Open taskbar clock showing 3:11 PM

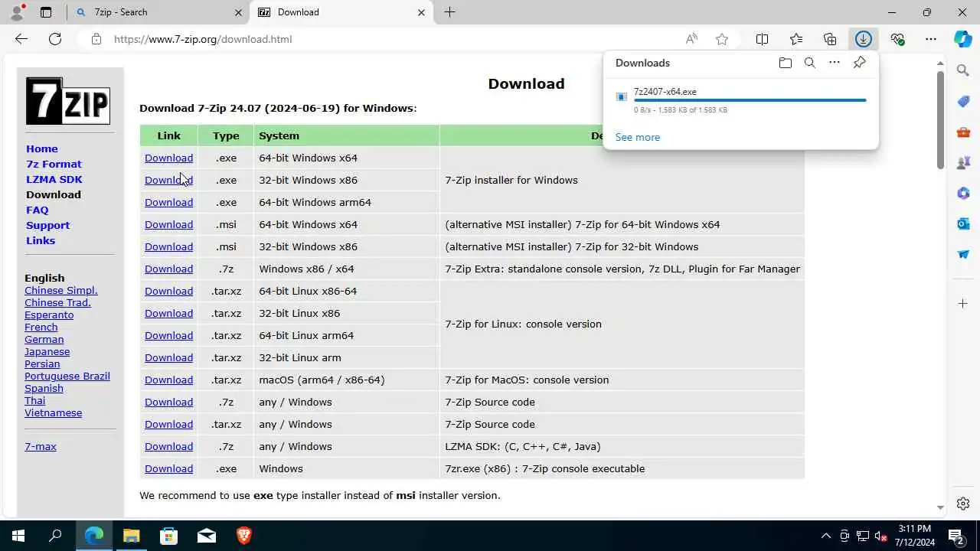915,536
